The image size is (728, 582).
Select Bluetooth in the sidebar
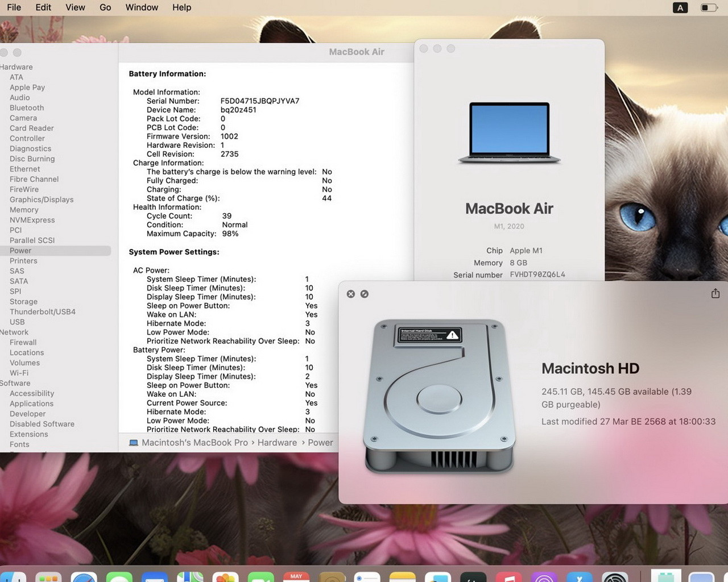(x=27, y=108)
